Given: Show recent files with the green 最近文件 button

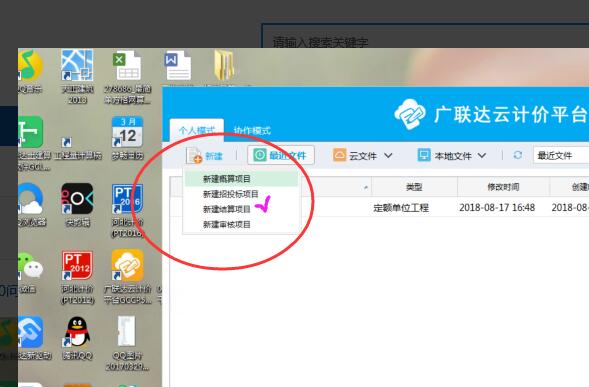Looking at the screenshot, I should click(281, 155).
